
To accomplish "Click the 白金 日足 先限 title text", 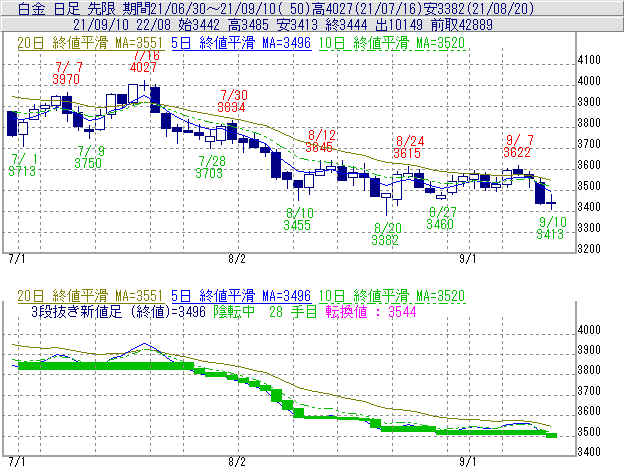I will [x=67, y=8].
